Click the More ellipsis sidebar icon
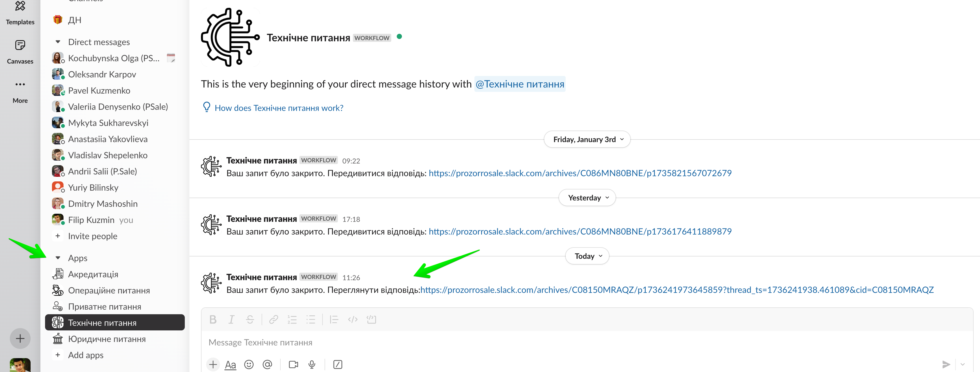 click(x=20, y=84)
